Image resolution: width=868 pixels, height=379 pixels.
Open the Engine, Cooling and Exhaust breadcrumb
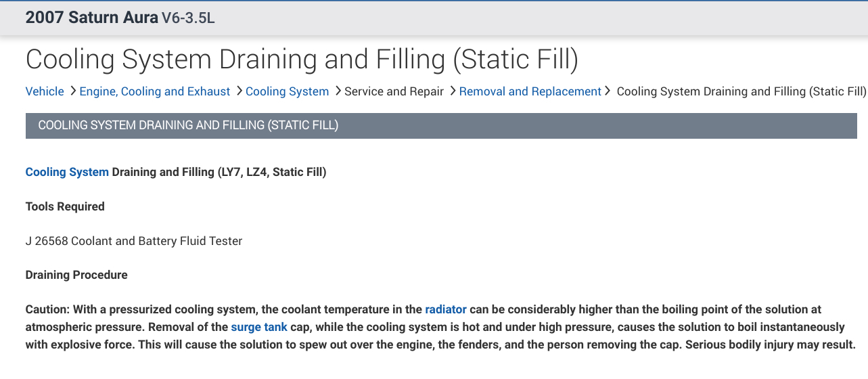click(155, 91)
